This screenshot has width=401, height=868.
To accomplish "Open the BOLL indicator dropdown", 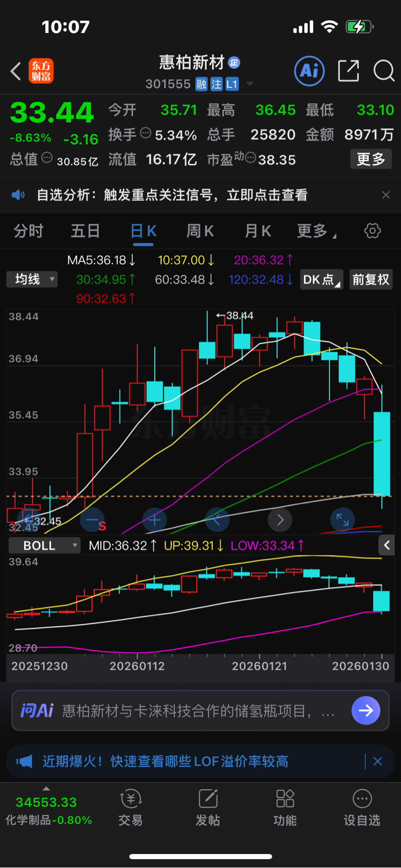I will [44, 545].
